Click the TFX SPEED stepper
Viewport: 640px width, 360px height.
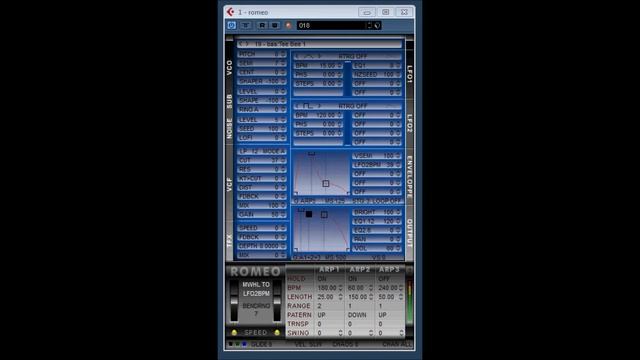click(x=282, y=228)
